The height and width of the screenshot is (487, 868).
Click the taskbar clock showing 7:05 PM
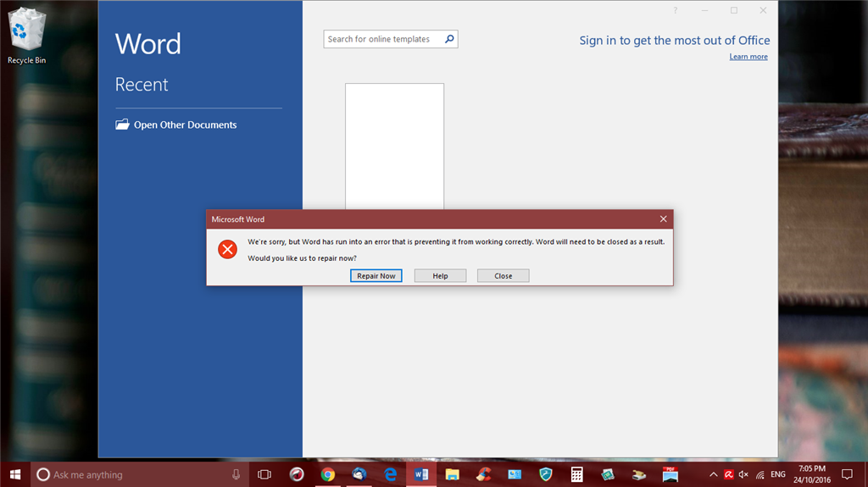(811, 474)
